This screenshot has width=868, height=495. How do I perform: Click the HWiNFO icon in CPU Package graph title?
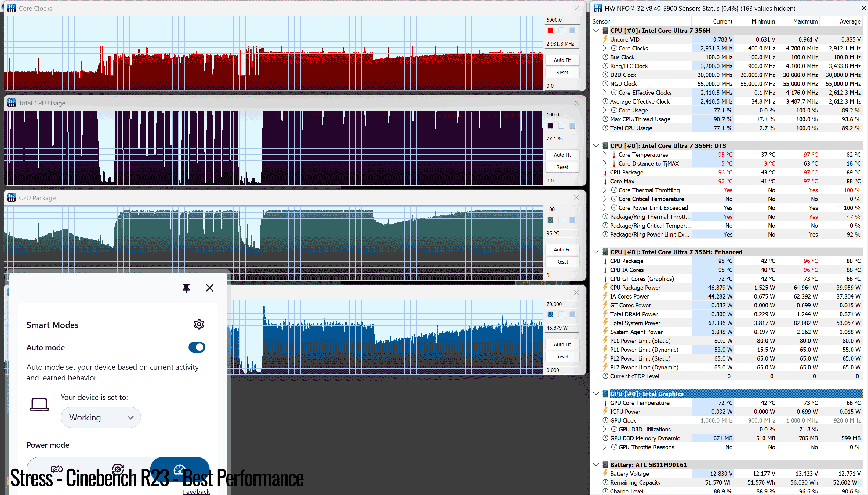click(12, 197)
